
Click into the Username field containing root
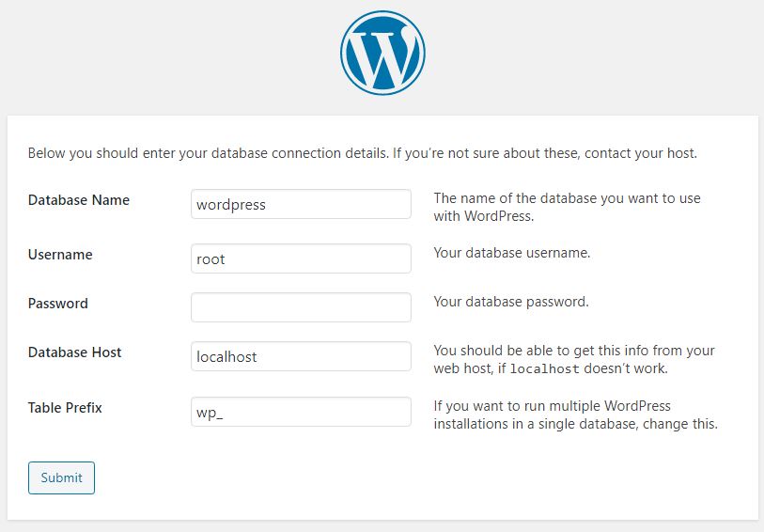[x=301, y=258]
